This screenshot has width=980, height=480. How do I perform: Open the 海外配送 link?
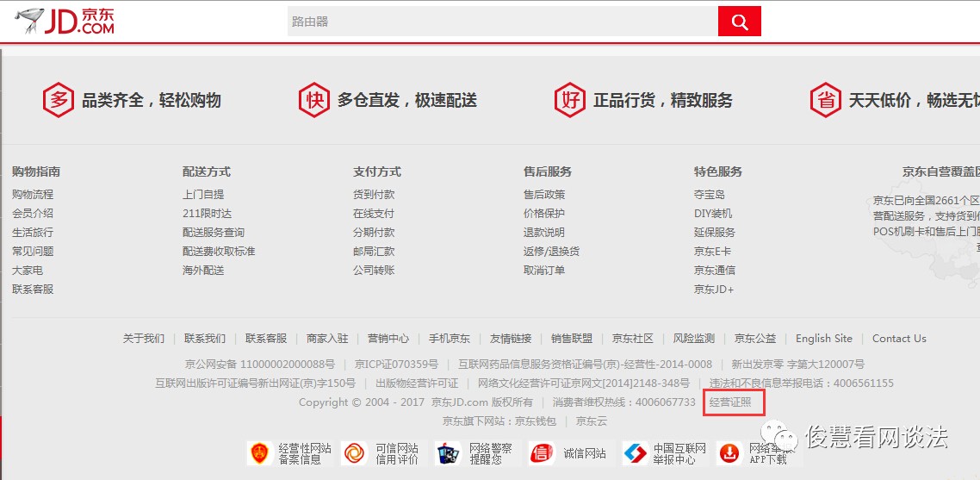[203, 271]
